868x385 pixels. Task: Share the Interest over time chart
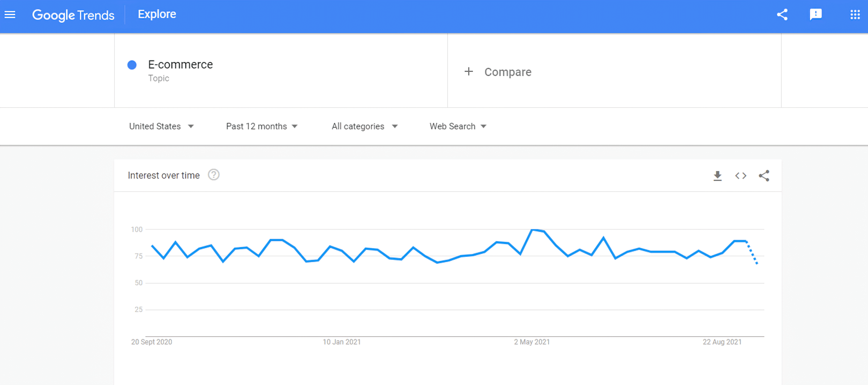(764, 176)
